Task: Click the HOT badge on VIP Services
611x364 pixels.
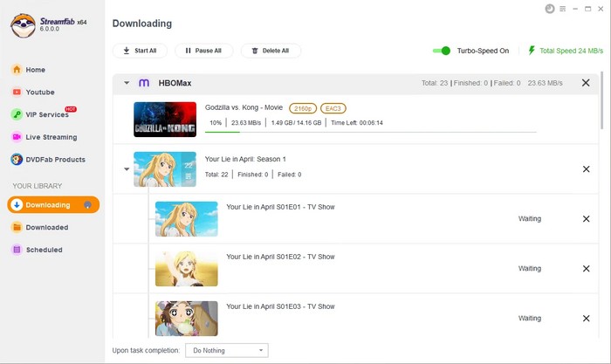Action: pos(71,109)
